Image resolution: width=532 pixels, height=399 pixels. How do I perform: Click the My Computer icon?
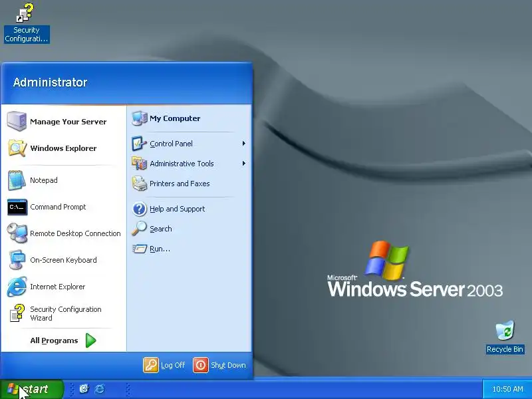click(x=140, y=118)
